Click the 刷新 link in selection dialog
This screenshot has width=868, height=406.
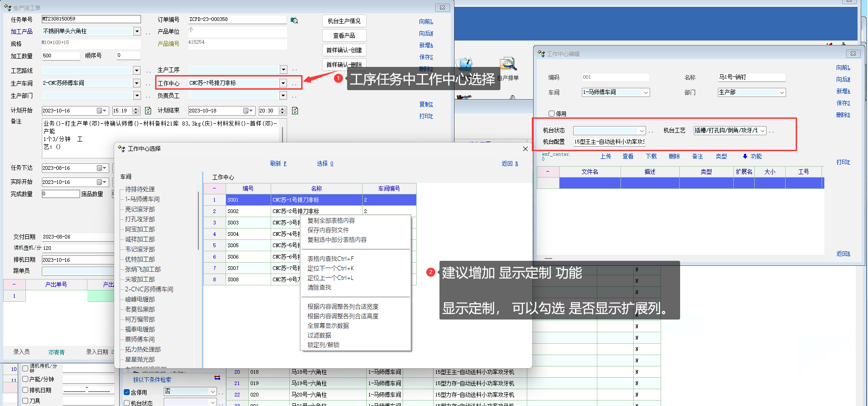pos(278,163)
